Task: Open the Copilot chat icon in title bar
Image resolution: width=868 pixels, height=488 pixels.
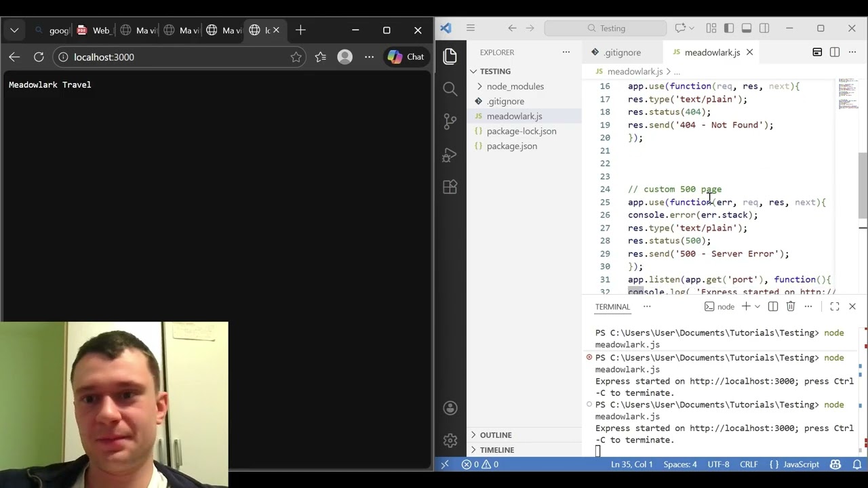Action: (680, 28)
